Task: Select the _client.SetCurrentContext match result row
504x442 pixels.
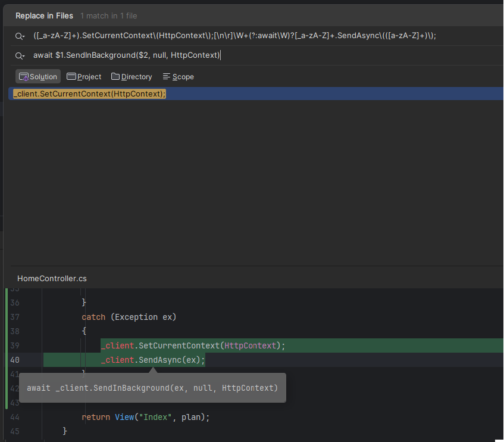Action: 256,94
